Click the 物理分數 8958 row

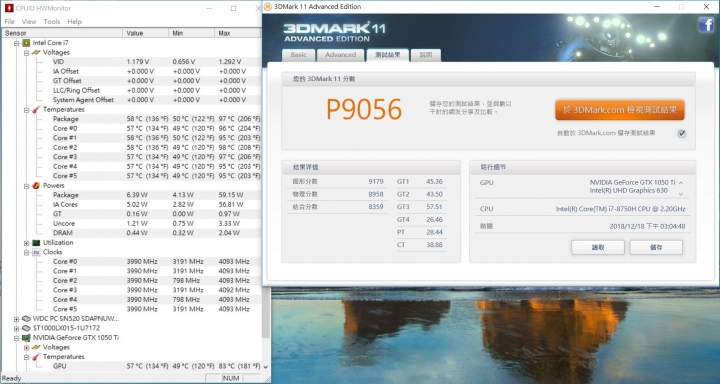tap(337, 194)
